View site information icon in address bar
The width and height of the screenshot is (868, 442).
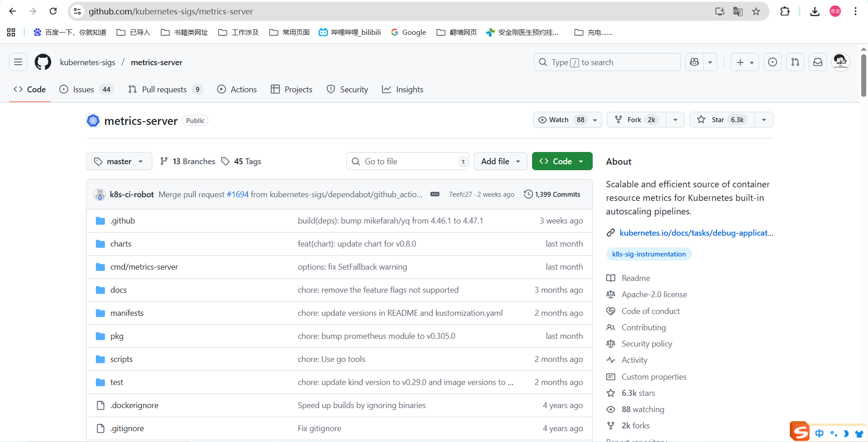(77, 11)
